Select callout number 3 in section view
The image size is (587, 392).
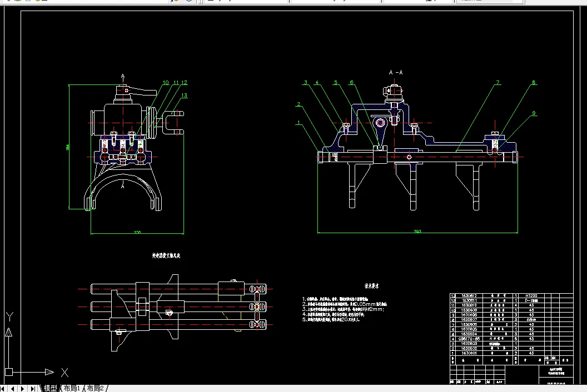306,83
